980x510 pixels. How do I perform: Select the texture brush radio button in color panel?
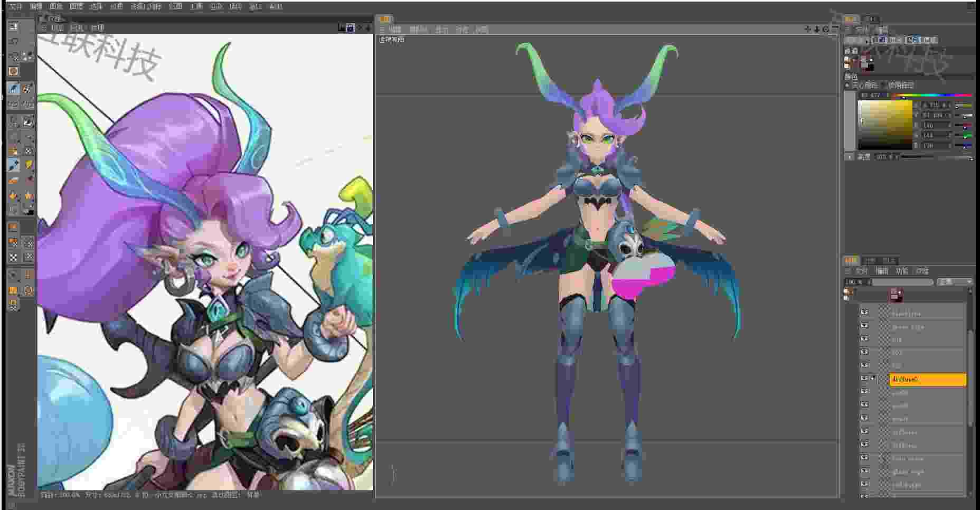(884, 85)
